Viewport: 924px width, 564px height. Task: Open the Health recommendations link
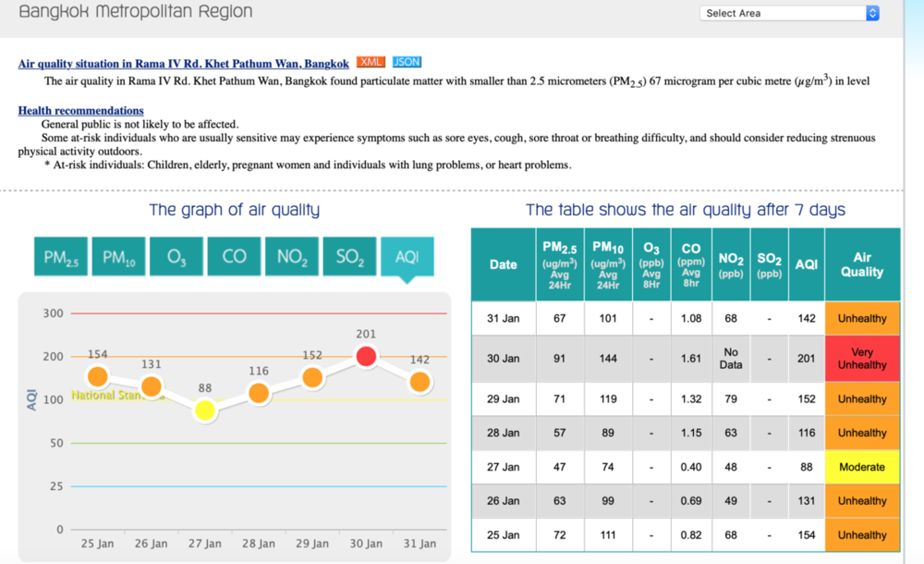80,110
